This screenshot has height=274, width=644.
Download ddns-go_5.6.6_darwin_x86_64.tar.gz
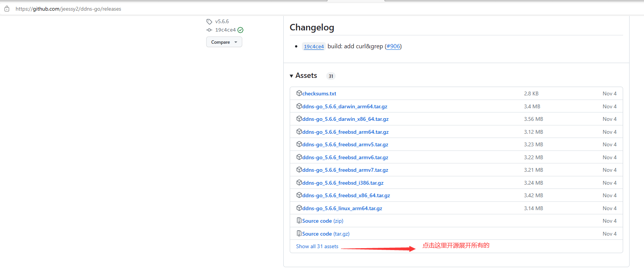click(x=345, y=119)
